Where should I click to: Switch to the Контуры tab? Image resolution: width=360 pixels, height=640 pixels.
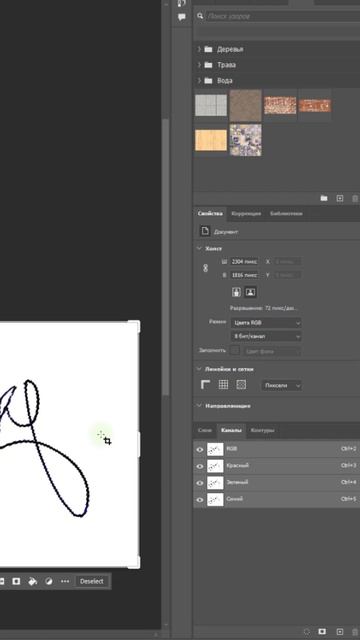pos(262,430)
